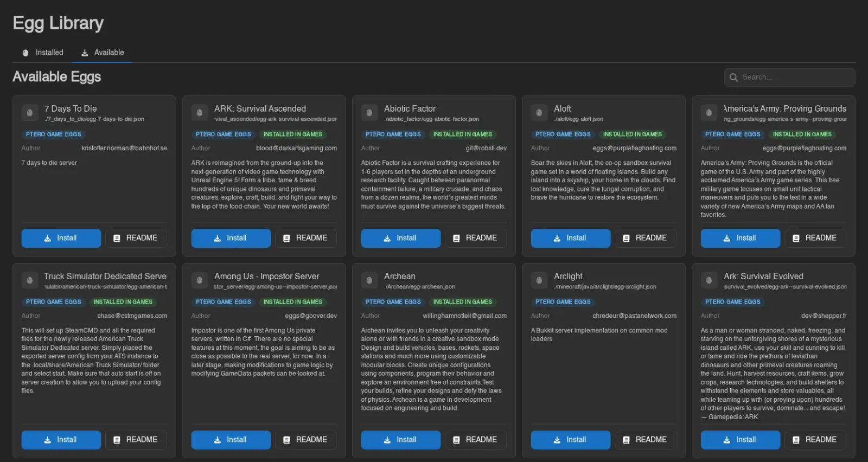Switch to the Installed tab
Screen dimensions: 868x462
43,53
